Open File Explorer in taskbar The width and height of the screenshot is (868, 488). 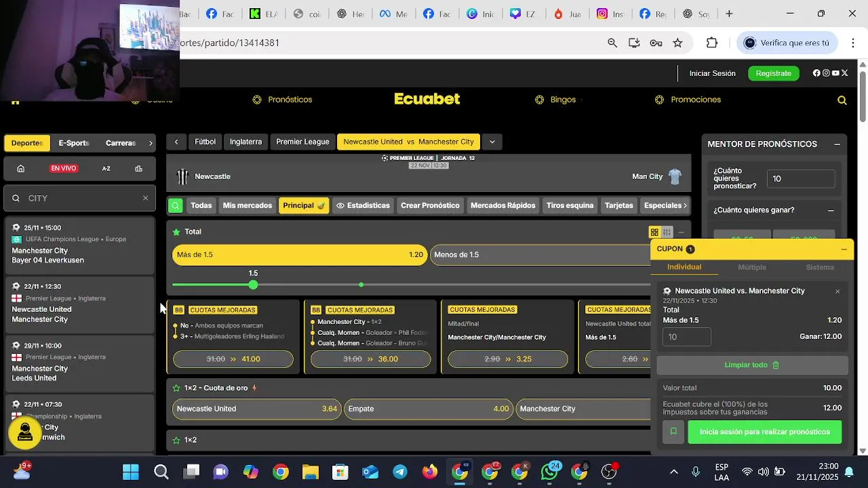[x=311, y=472]
